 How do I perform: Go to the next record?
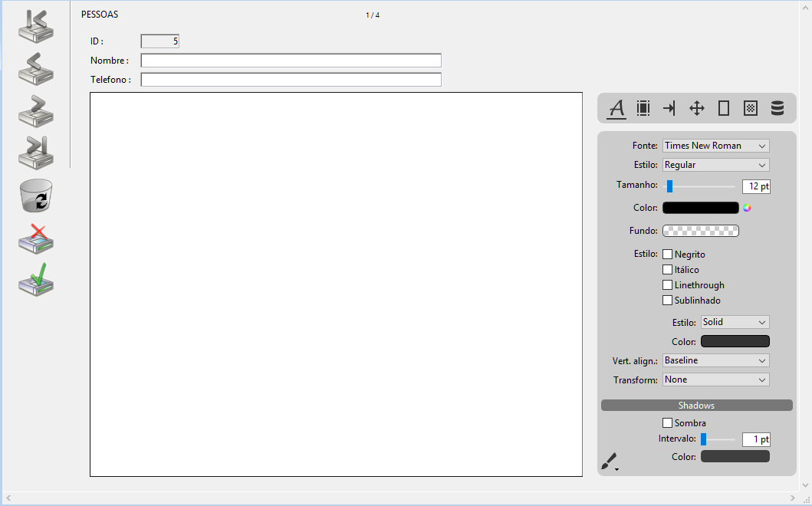35,111
